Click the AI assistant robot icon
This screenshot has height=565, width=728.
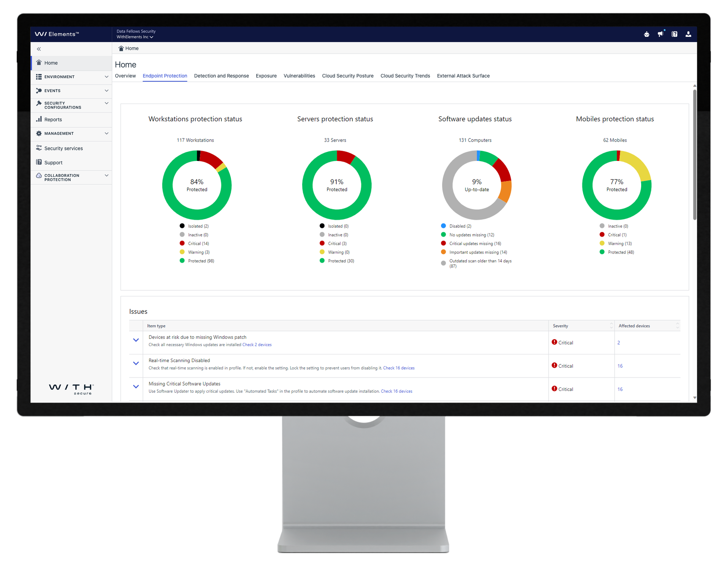646,34
